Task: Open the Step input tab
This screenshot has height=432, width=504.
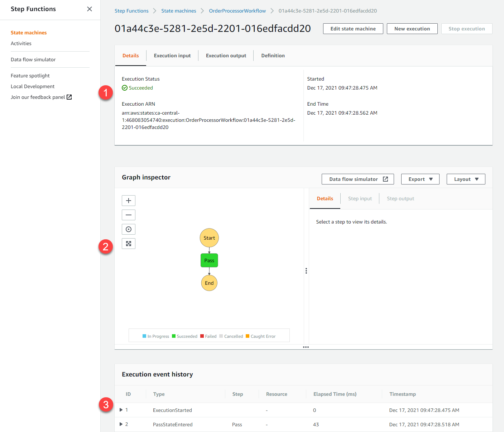Action: pyautogui.click(x=360, y=198)
